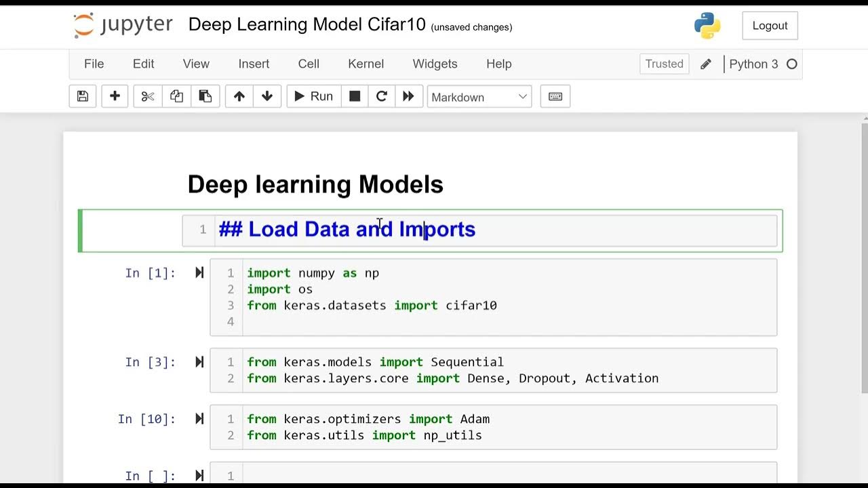
Task: Click the Adam optimizer import line
Action: point(368,419)
